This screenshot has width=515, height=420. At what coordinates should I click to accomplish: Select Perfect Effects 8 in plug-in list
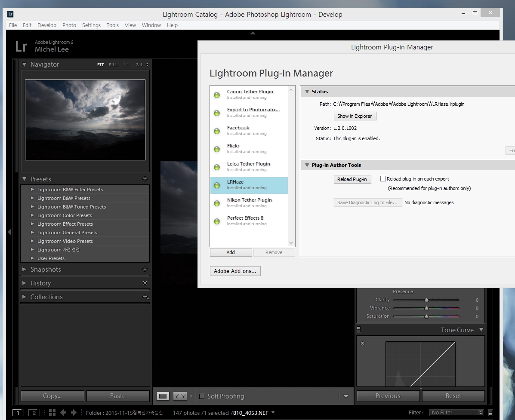click(x=245, y=221)
